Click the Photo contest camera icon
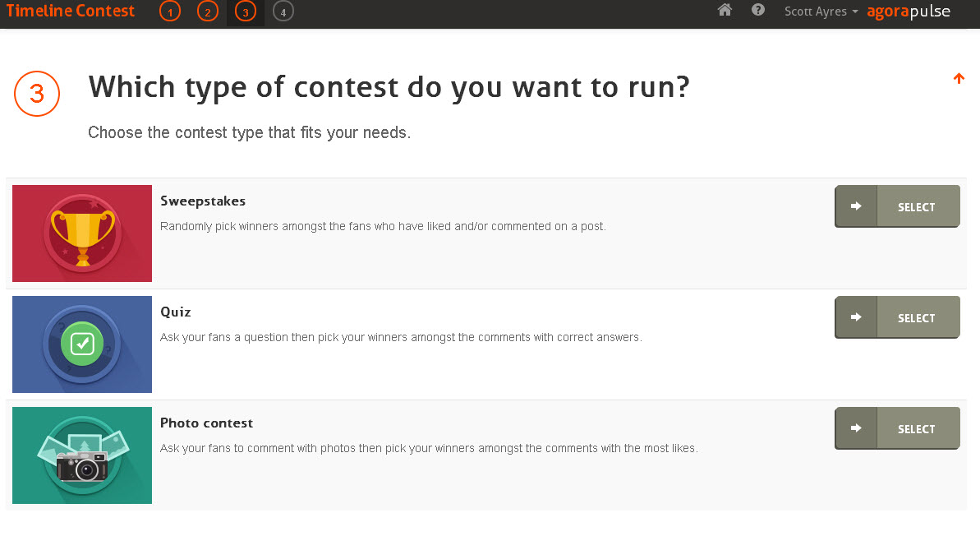 [81, 455]
